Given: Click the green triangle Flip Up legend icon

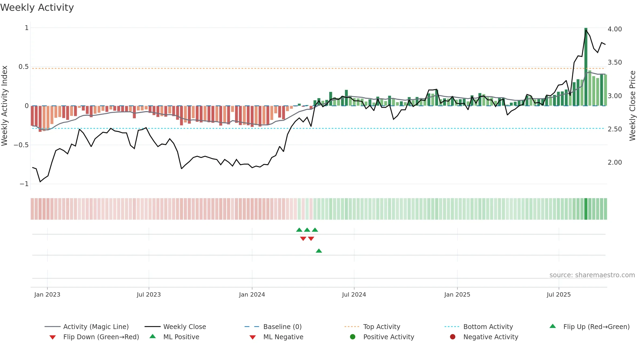Looking at the screenshot, I should tap(553, 326).
